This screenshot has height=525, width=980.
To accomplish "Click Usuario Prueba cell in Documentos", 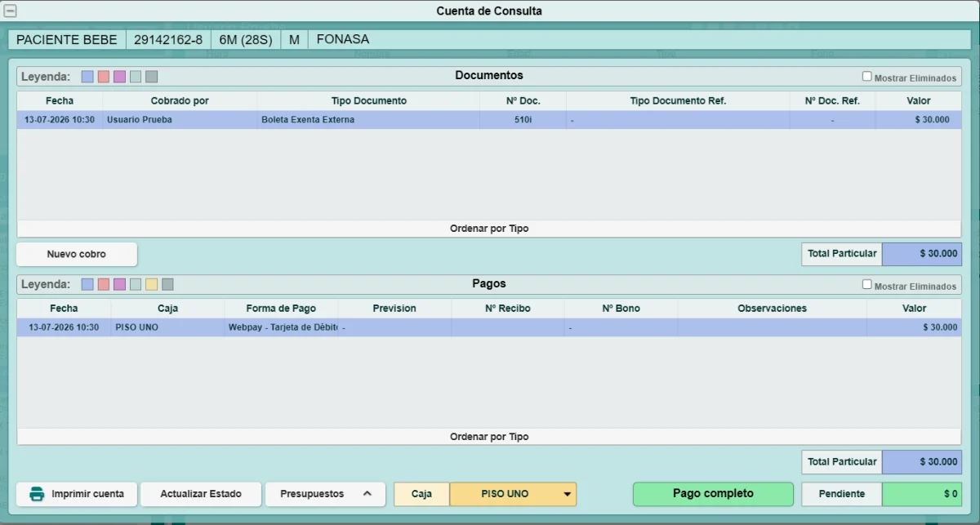I will 180,120.
